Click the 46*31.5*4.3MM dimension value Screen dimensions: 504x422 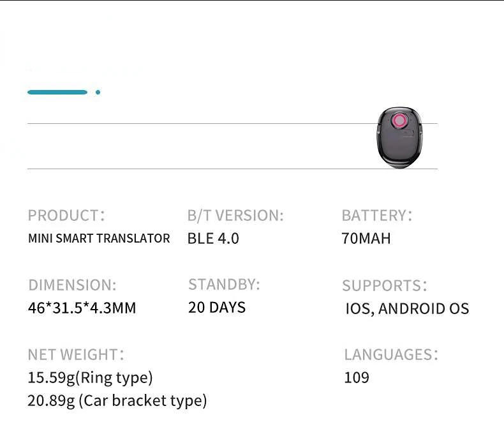(x=82, y=308)
